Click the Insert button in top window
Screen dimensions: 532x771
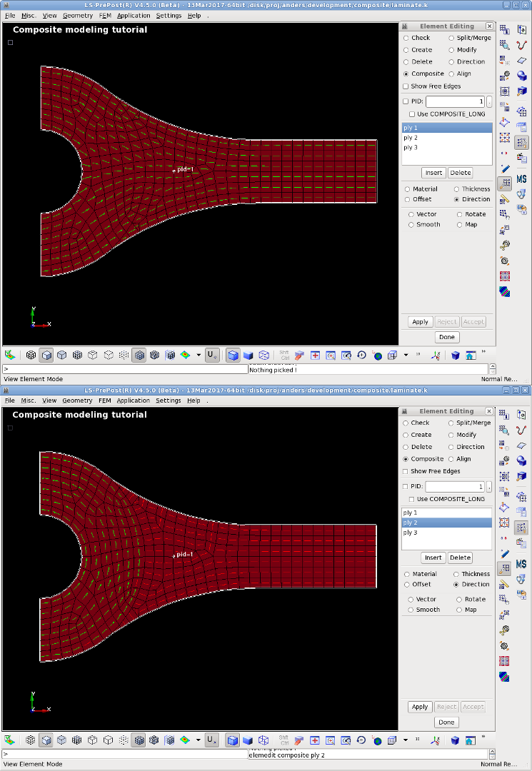[433, 173]
